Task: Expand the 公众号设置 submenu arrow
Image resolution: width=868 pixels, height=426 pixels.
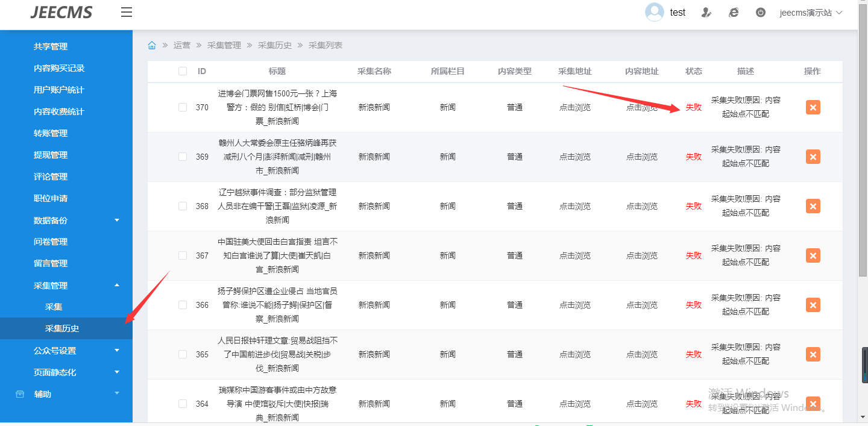Action: 117,350
